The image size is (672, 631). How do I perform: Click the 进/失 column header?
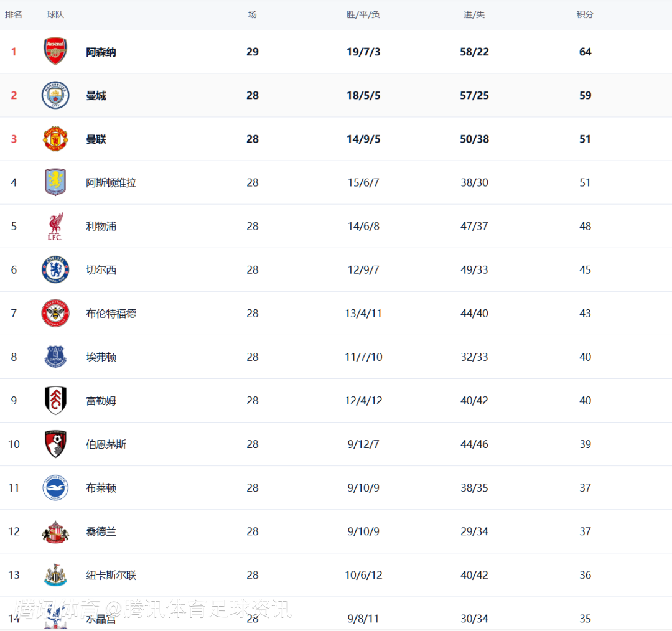[x=474, y=14]
